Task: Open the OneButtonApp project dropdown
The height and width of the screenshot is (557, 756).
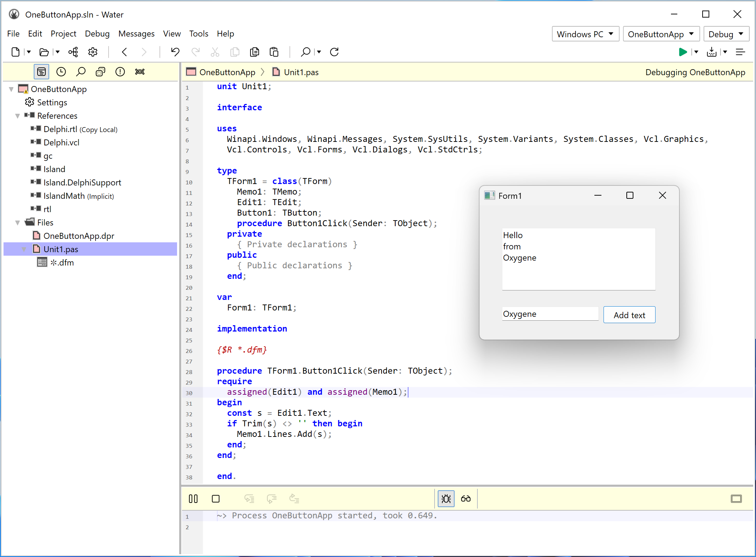Action: [x=661, y=34]
